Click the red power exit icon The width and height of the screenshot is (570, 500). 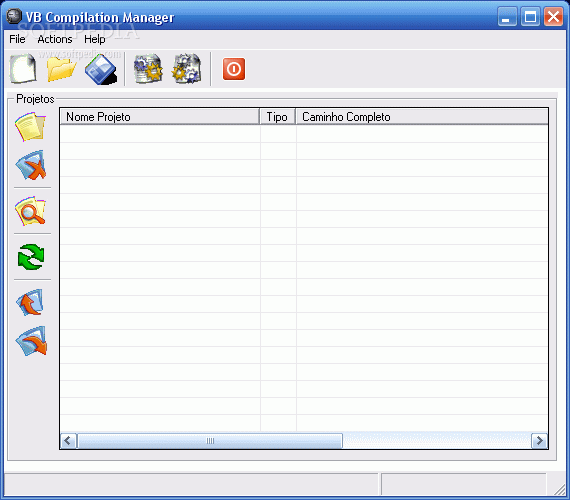pyautogui.click(x=234, y=69)
